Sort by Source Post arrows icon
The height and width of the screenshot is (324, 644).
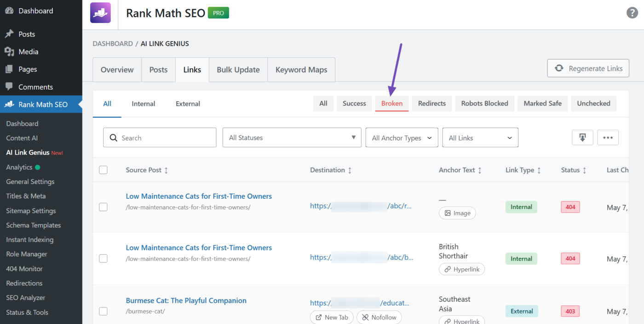(x=166, y=170)
